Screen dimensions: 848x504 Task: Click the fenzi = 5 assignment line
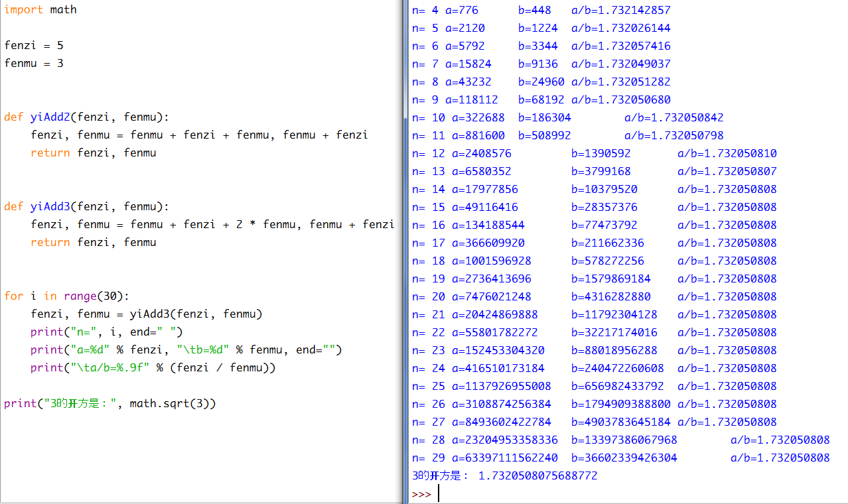(x=34, y=46)
